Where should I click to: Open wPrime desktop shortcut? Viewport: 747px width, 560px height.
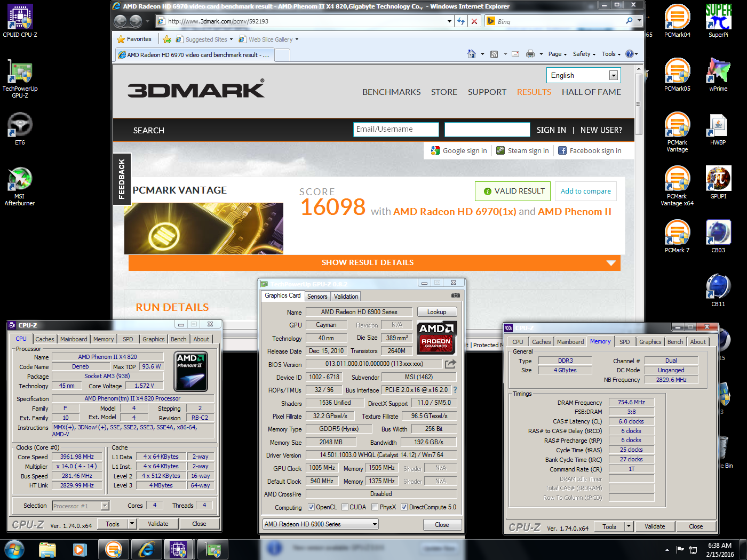(x=718, y=75)
